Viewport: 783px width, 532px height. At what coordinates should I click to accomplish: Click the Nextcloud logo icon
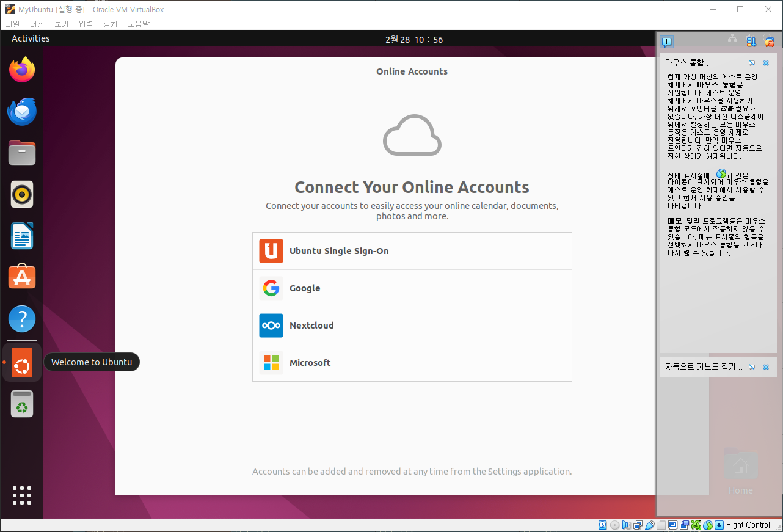pyautogui.click(x=271, y=326)
